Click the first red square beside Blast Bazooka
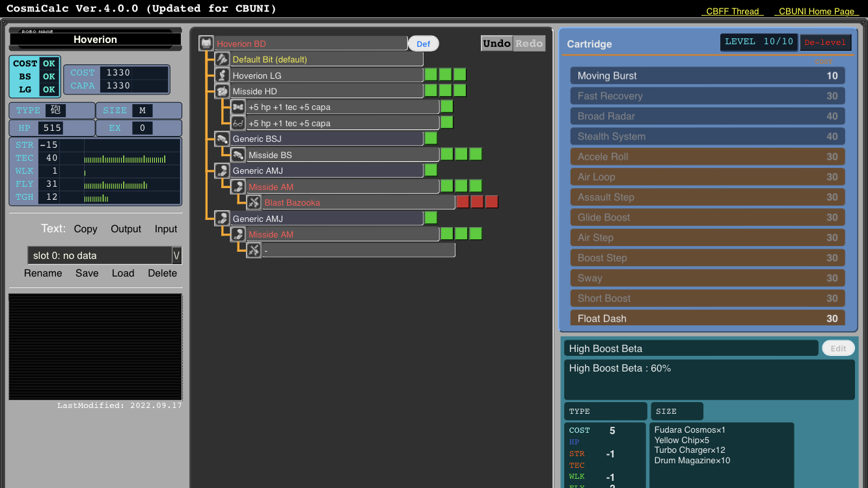The height and width of the screenshot is (488, 868). coord(463,202)
